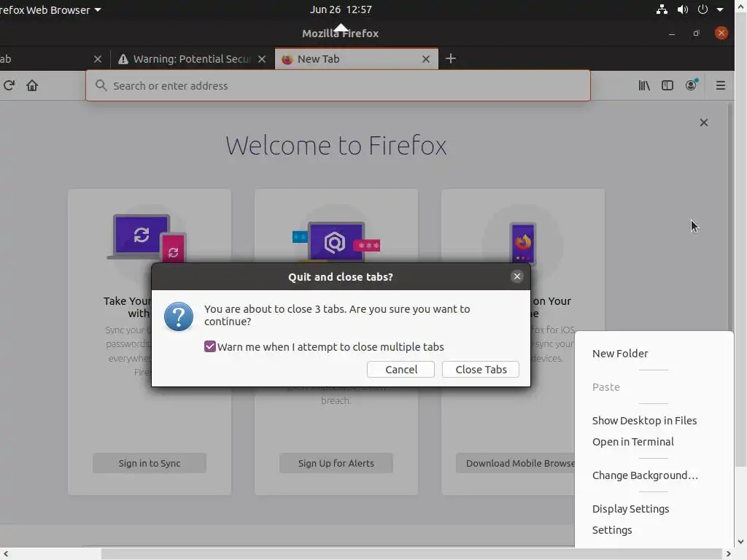The width and height of the screenshot is (747, 560).
Task: Untick Warn me when closing multiple tabs
Action: point(210,346)
